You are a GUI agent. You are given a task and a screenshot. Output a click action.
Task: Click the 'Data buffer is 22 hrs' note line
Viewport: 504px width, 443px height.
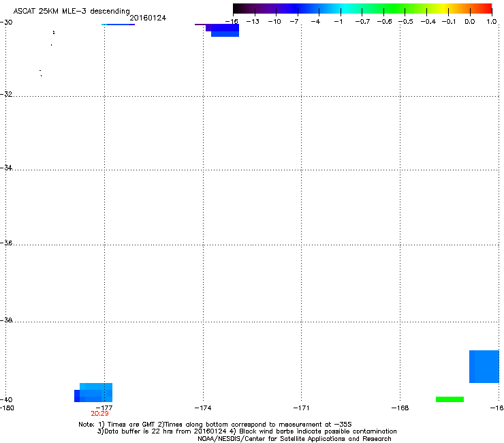pyautogui.click(x=247, y=431)
